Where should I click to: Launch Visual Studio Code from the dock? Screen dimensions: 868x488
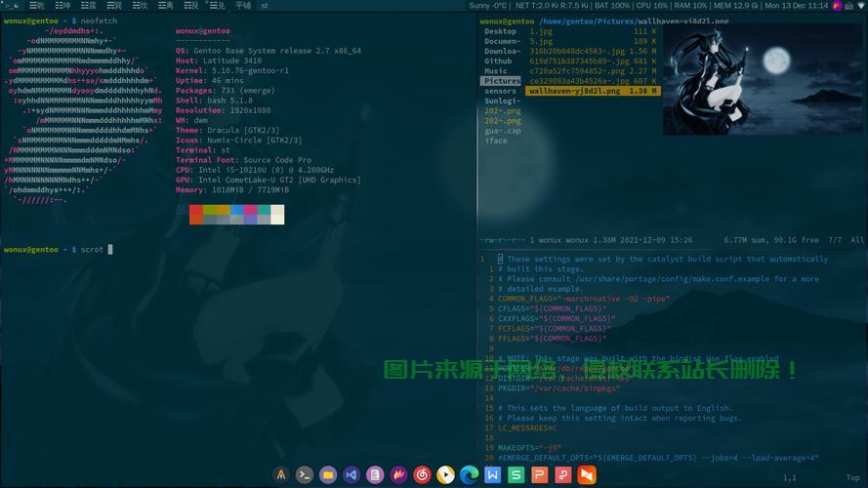point(351,474)
